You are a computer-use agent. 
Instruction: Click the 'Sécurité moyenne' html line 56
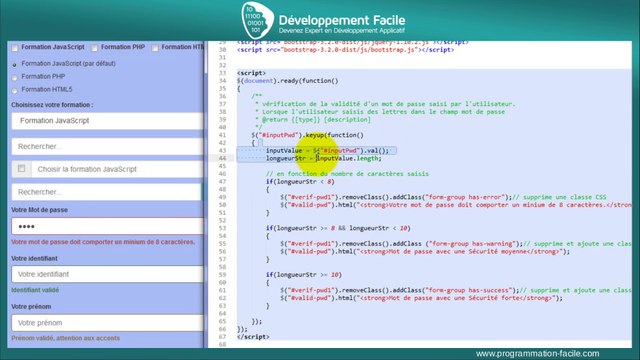425,251
